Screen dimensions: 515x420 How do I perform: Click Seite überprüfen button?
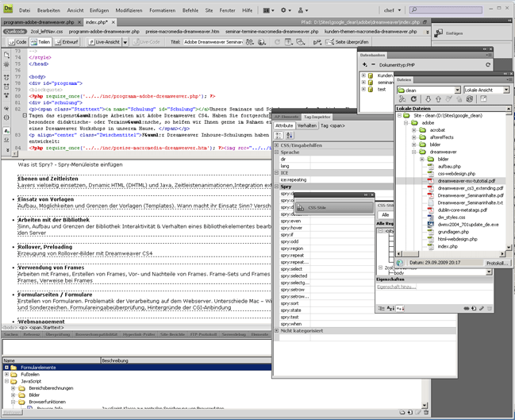click(348, 42)
